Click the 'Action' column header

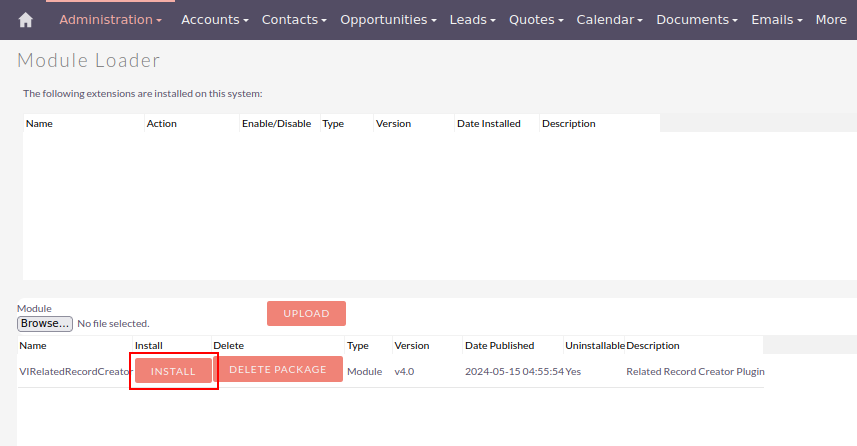point(162,124)
